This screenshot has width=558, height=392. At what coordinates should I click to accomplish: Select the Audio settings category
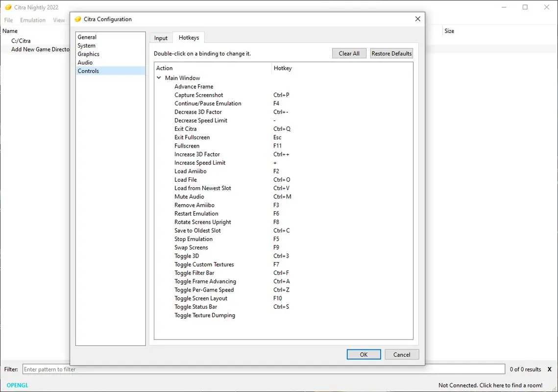(85, 62)
